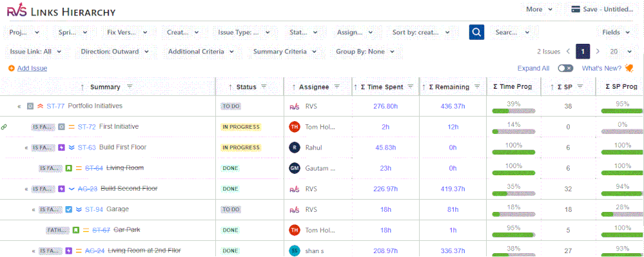
Task: Click the save icon in Save - Untitled button
Action: pyautogui.click(x=576, y=10)
